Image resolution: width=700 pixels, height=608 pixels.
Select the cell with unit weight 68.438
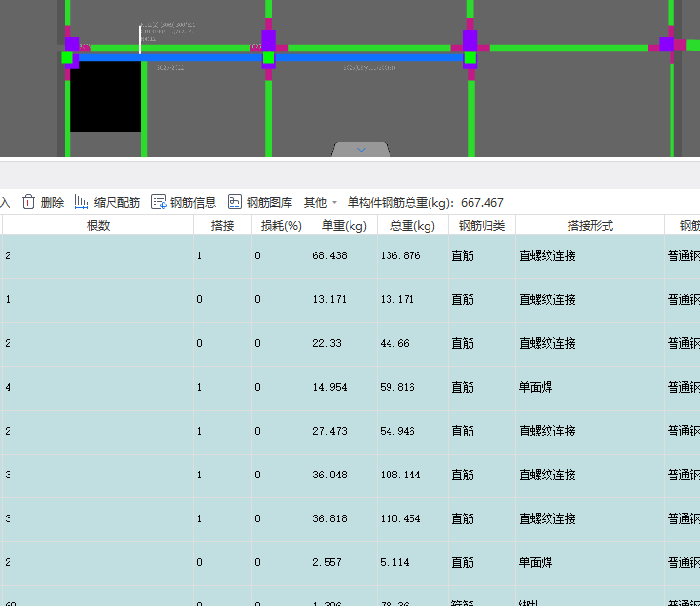point(344,256)
